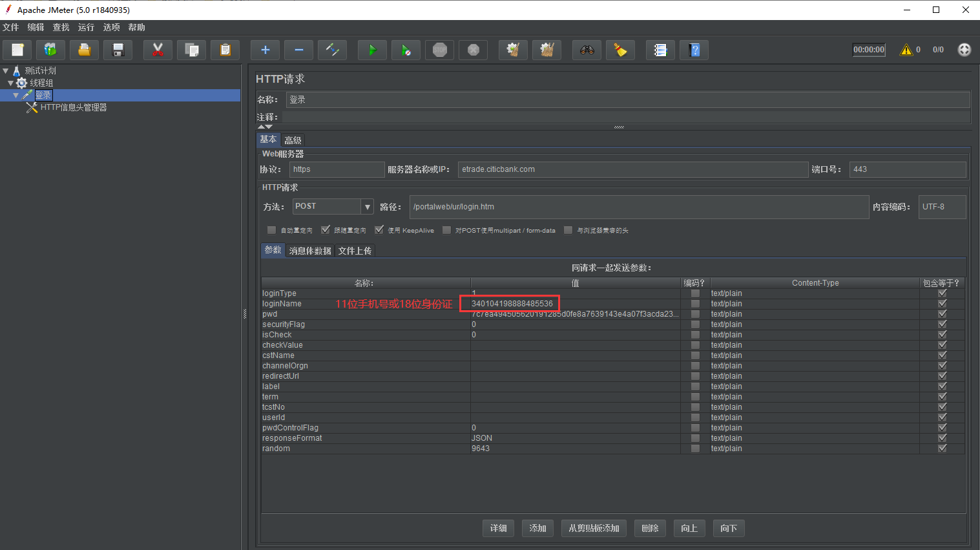Switch to the 消息体数据 tab
The height and width of the screenshot is (550, 980).
(310, 251)
